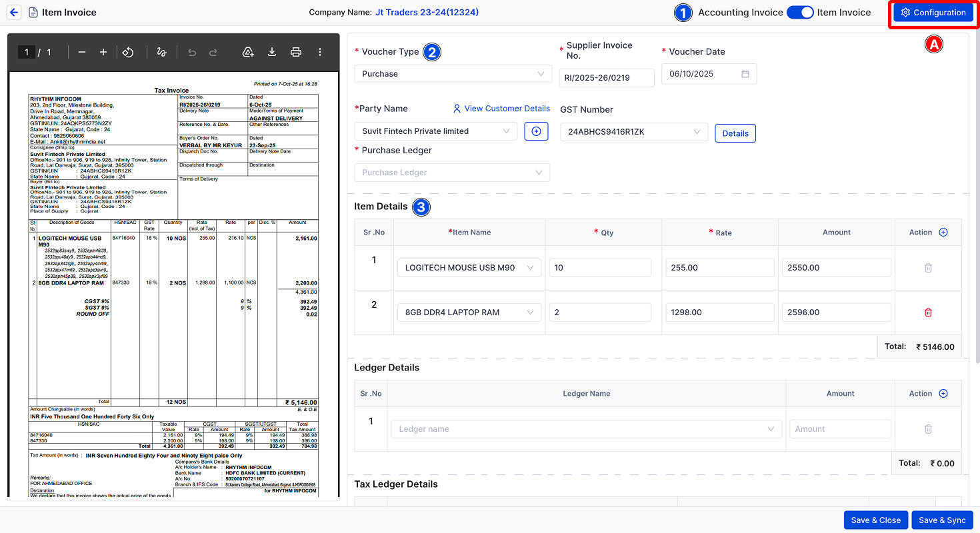This screenshot has height=533, width=980.
Task: Choose a Purchase Ledger from dropdown
Action: [453, 173]
